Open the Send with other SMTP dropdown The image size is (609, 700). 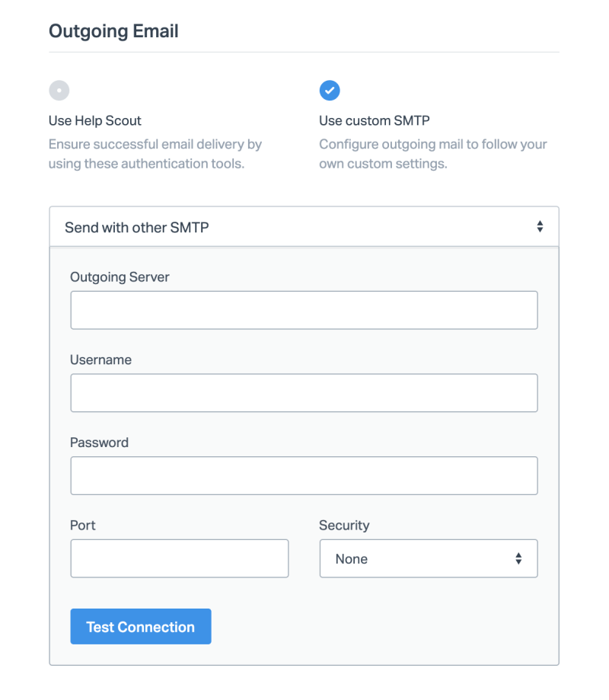pyautogui.click(x=304, y=227)
